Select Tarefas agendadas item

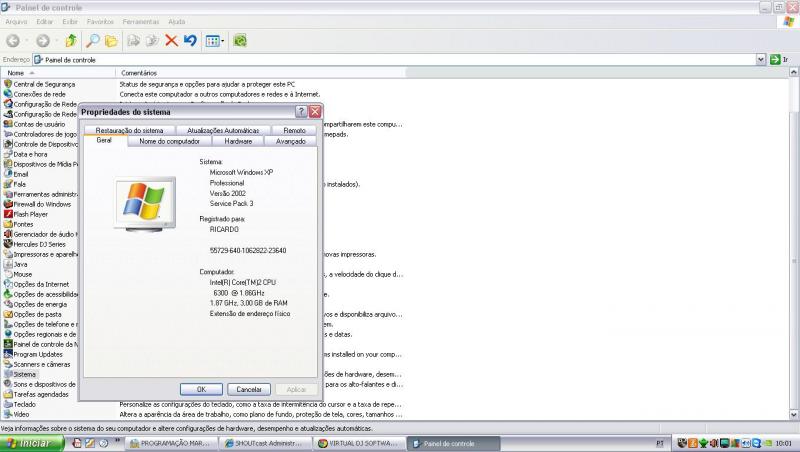click(36, 394)
